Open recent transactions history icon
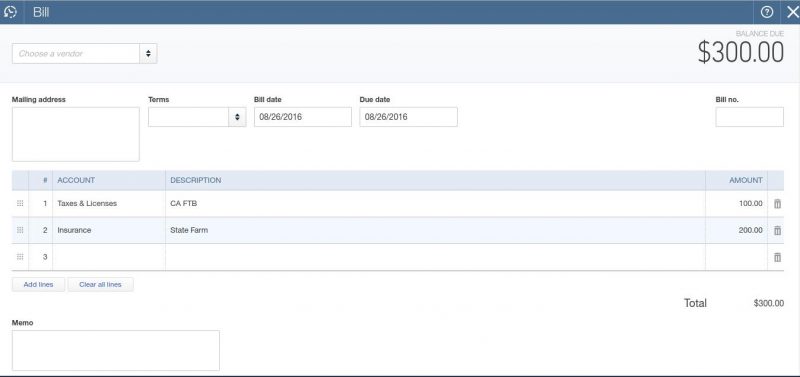Viewport: 800px width, 377px height. tap(10, 12)
